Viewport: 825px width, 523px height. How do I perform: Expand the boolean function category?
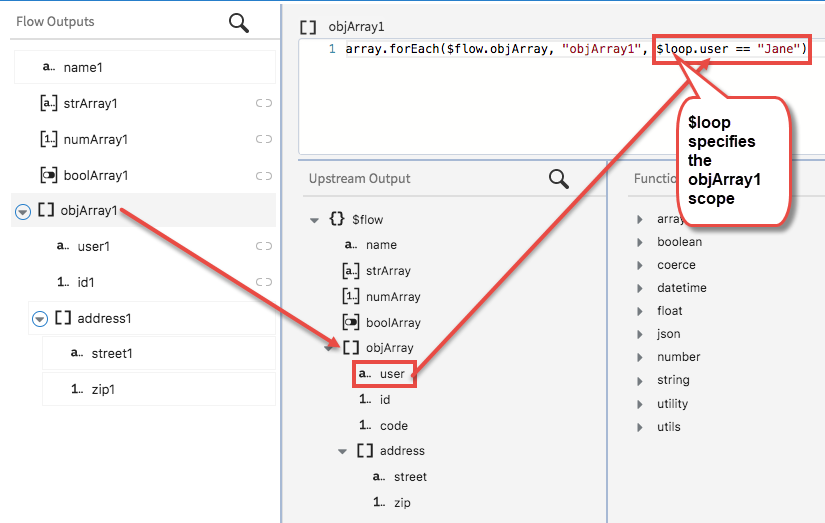[640, 242]
